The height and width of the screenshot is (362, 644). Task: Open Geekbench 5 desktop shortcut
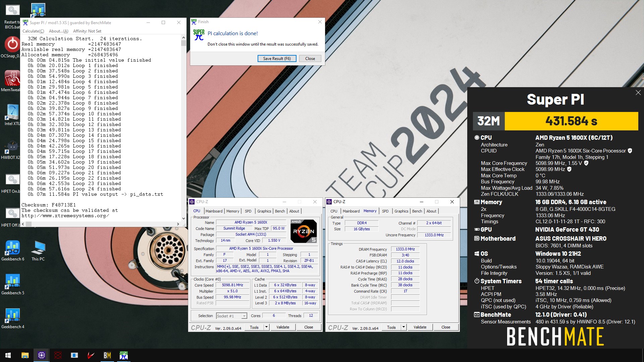coord(13,285)
